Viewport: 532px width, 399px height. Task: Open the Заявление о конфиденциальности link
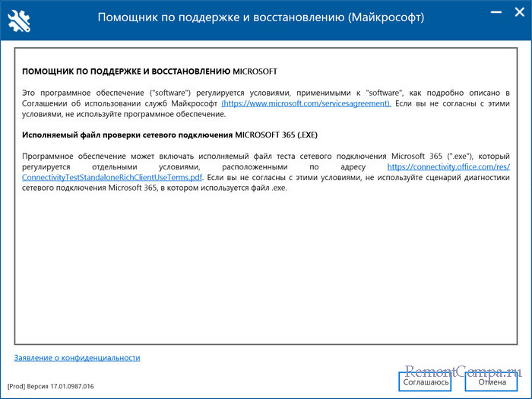[x=77, y=358]
